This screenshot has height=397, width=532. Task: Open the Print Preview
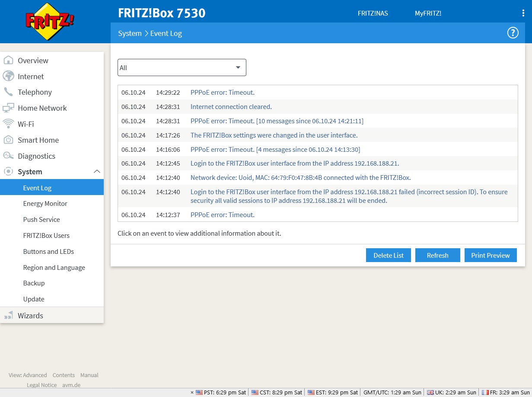click(490, 255)
